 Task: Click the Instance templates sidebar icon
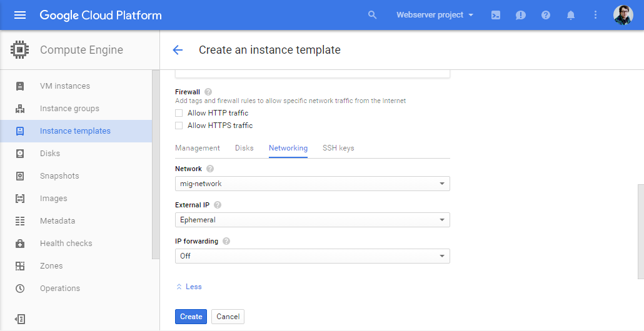(20, 131)
